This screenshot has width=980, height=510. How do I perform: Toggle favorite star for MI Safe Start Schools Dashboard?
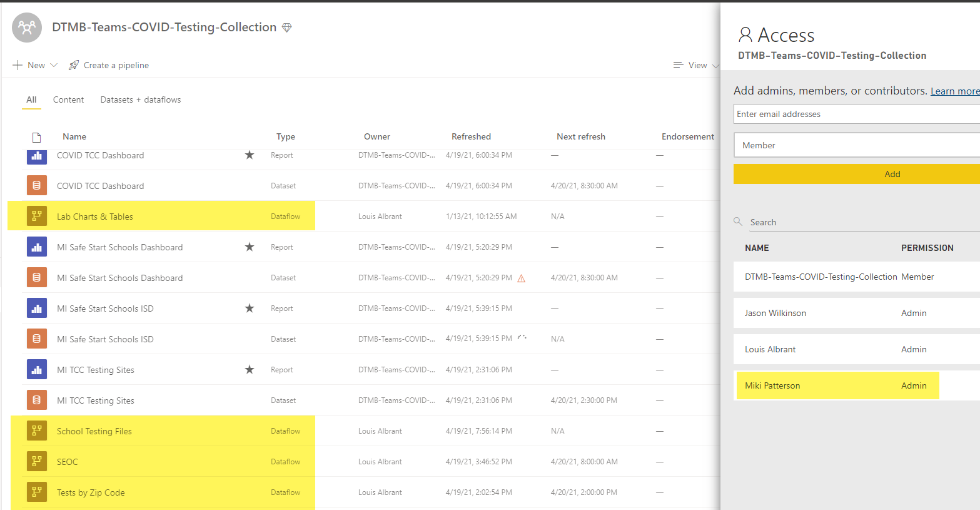(250, 247)
